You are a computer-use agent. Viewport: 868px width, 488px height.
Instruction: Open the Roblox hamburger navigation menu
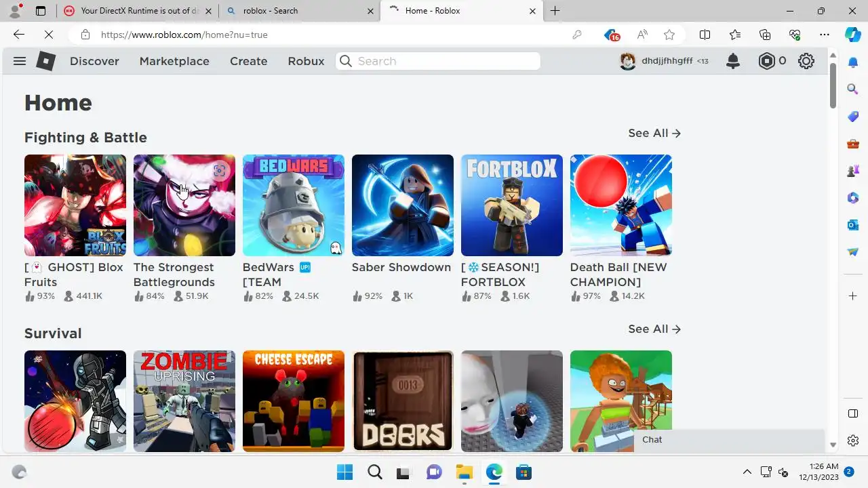pos(20,61)
